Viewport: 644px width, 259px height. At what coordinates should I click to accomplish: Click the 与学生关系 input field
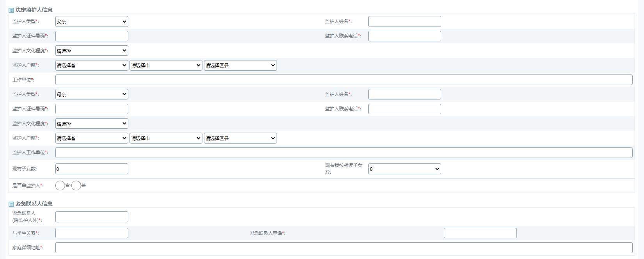(92, 233)
